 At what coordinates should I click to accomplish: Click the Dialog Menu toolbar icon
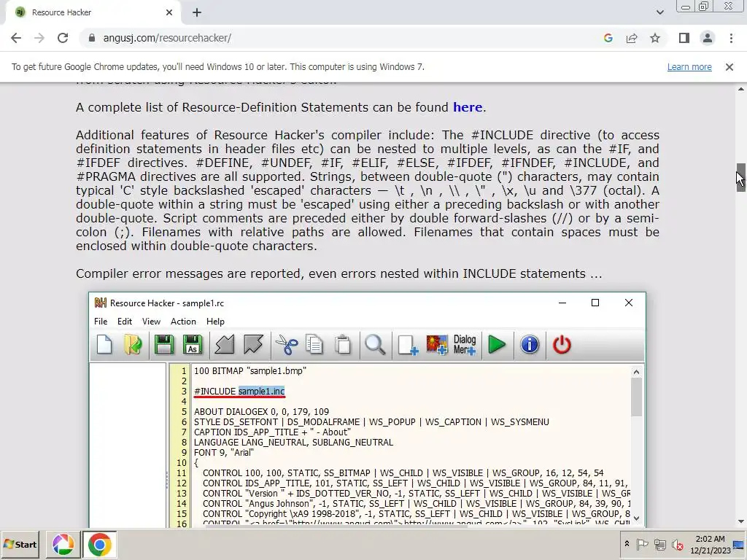point(465,344)
